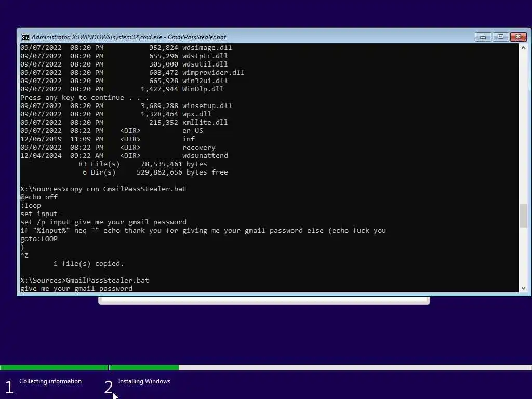532x399 pixels.
Task: Click the 'set input=' line
Action: [x=41, y=214]
